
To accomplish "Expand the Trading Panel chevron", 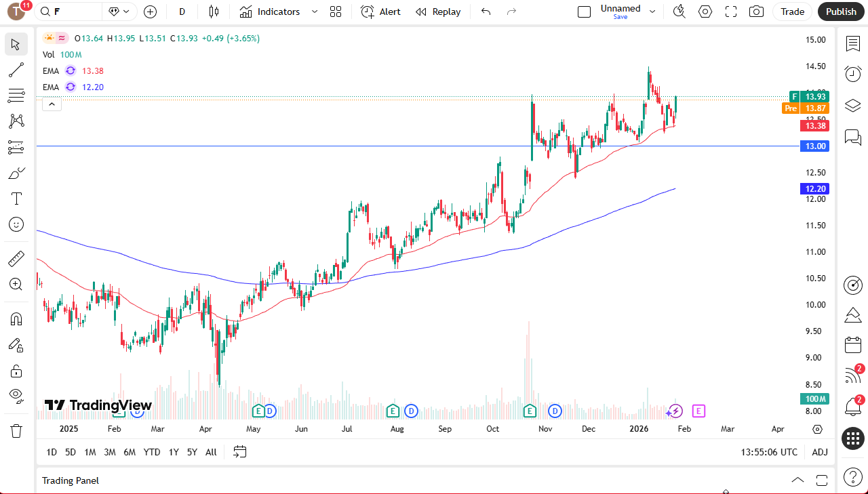I will point(798,480).
